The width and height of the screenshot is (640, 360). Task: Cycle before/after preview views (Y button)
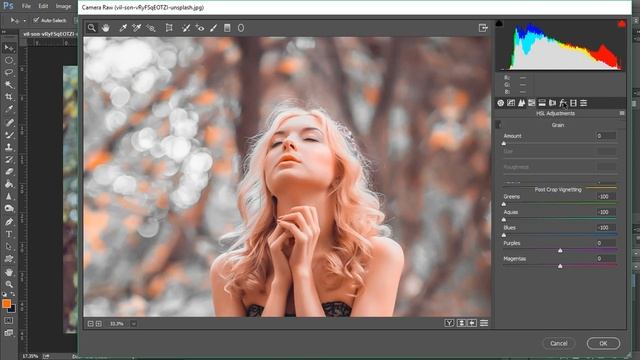point(449,323)
